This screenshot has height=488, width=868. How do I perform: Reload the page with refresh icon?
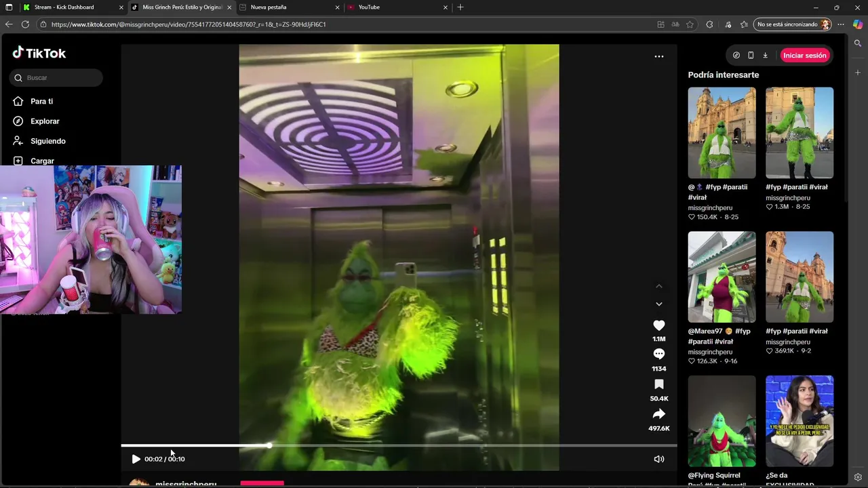pos(25,24)
